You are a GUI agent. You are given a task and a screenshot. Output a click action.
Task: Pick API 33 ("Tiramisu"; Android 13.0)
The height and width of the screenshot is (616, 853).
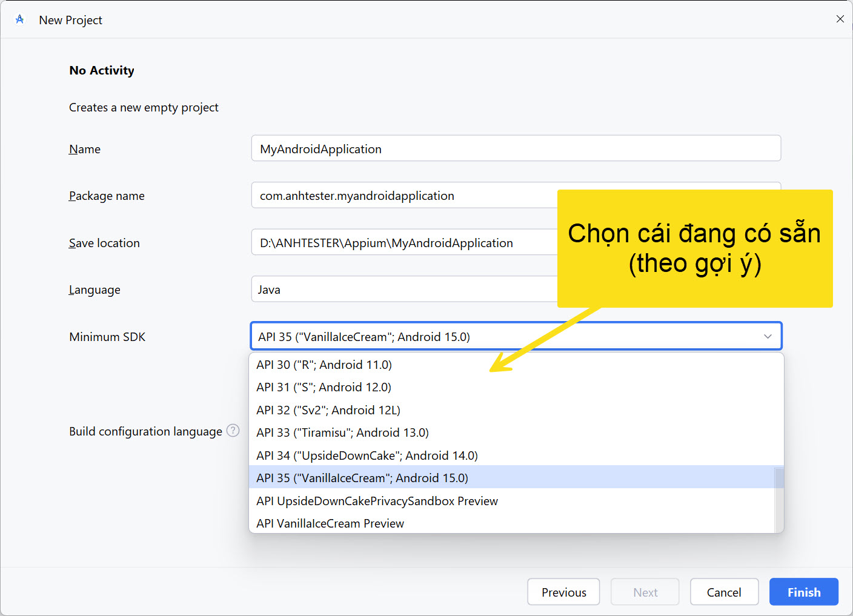click(x=516, y=432)
